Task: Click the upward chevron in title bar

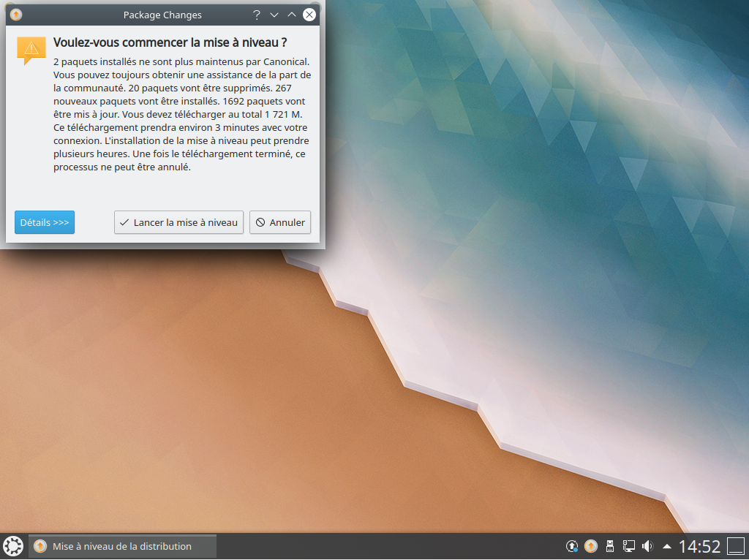Action: pyautogui.click(x=292, y=15)
